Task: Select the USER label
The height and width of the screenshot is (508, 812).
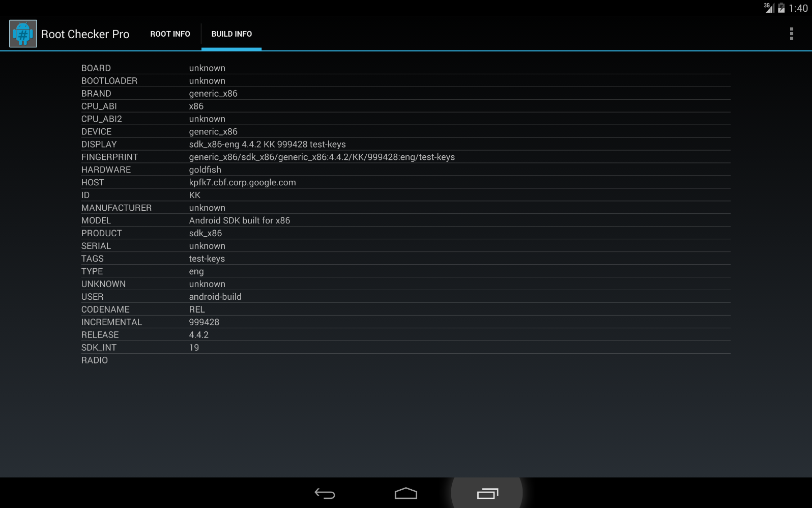Action: click(93, 297)
